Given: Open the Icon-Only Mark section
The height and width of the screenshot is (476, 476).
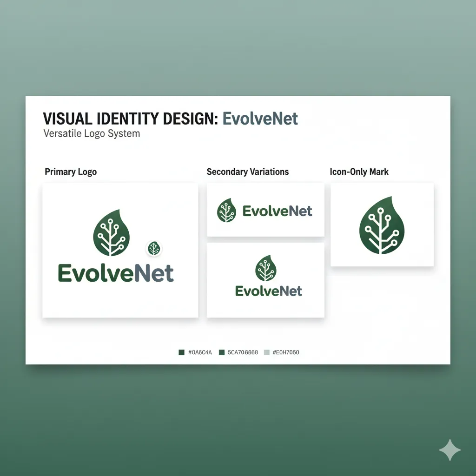Looking at the screenshot, I should [x=359, y=172].
